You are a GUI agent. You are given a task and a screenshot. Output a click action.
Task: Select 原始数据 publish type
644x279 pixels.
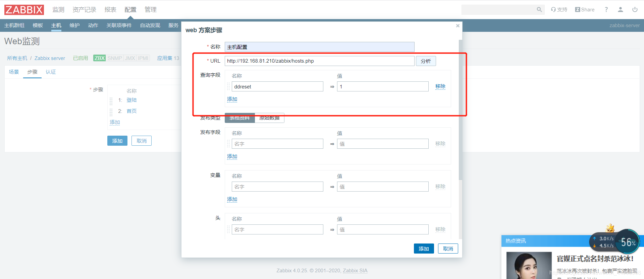(x=270, y=118)
